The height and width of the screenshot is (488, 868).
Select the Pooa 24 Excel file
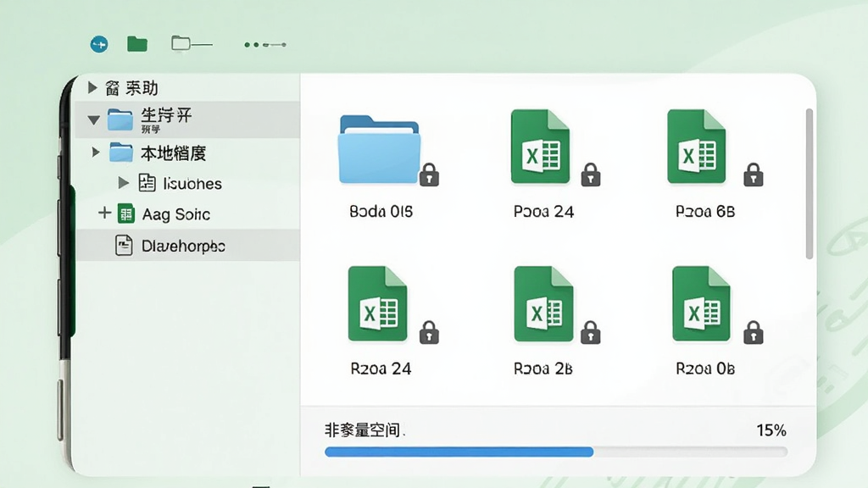pyautogui.click(x=540, y=147)
